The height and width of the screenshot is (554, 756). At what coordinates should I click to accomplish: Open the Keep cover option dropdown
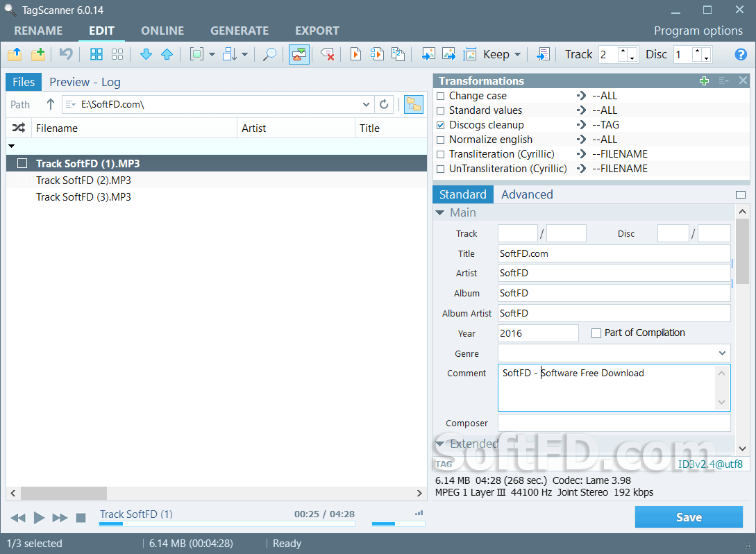point(517,54)
